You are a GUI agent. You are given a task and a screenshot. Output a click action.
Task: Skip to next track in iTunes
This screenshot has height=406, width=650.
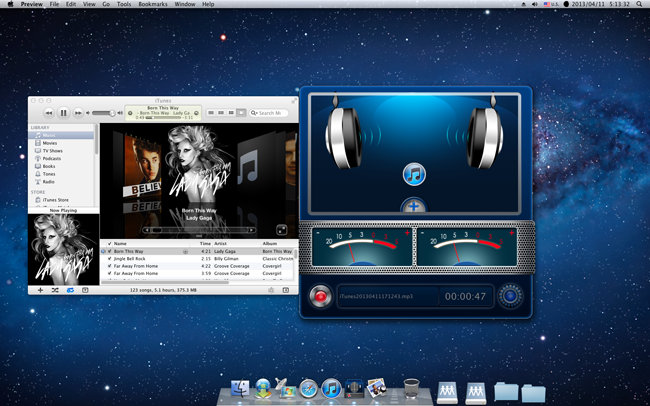click(78, 113)
